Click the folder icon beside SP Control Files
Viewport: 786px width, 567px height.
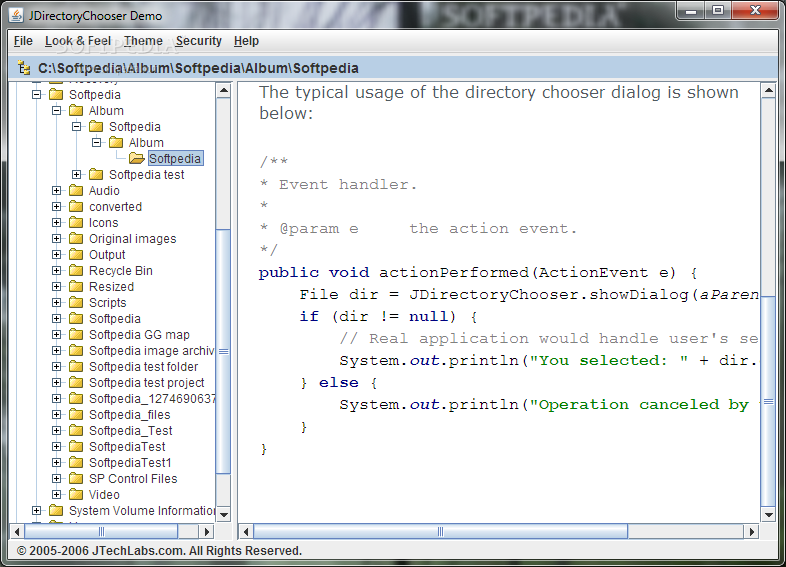coord(76,479)
